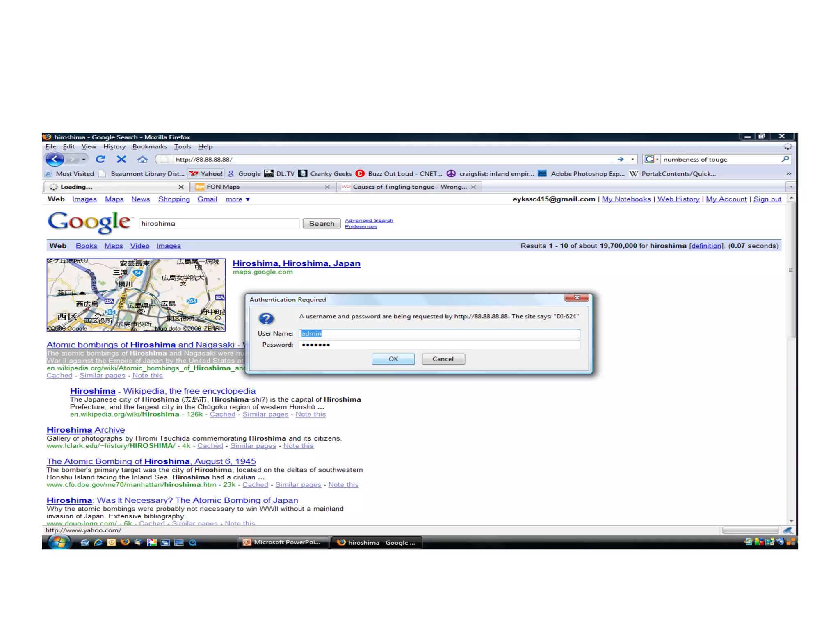Open Advanced Search link
The width and height of the screenshot is (840, 630).
369,221
